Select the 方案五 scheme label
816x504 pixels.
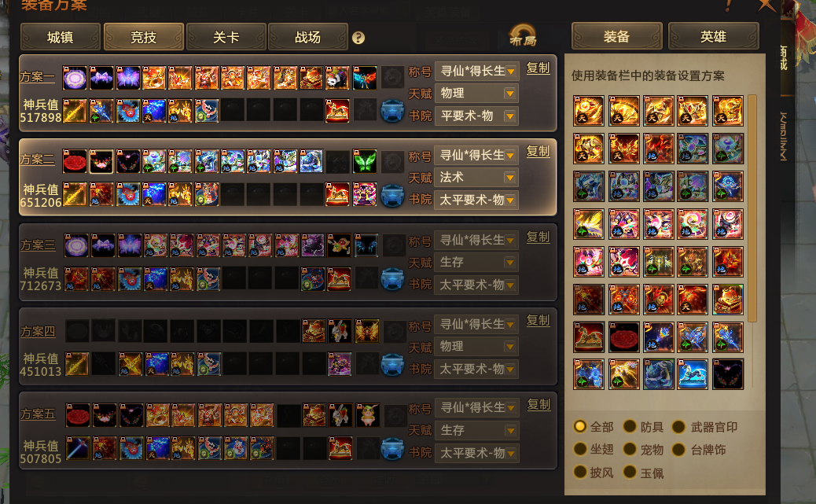(x=38, y=414)
